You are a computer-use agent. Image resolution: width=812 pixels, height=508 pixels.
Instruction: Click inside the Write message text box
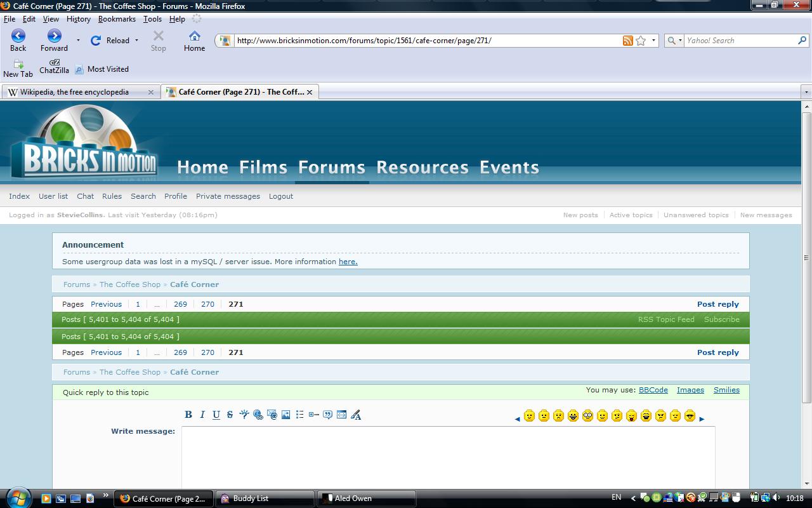tap(448, 456)
